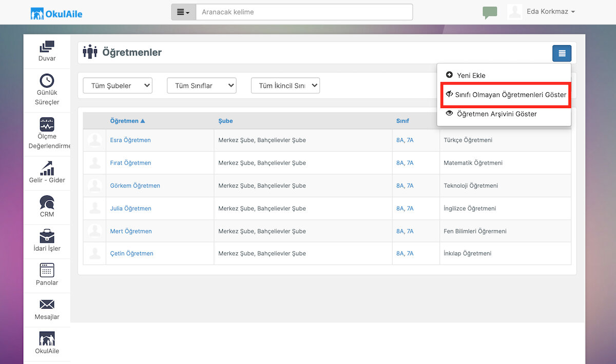This screenshot has height=364, width=616.
Task: Click the Öğretmenler page title
Action: (x=132, y=52)
